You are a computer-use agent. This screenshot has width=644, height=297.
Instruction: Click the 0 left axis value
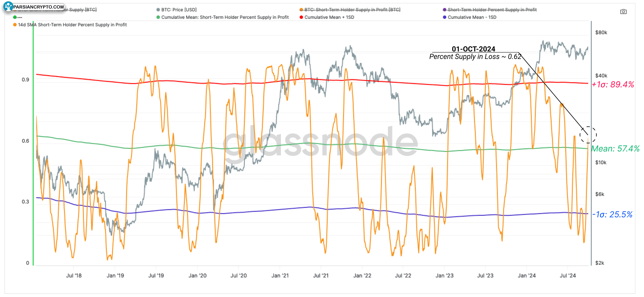point(27,263)
